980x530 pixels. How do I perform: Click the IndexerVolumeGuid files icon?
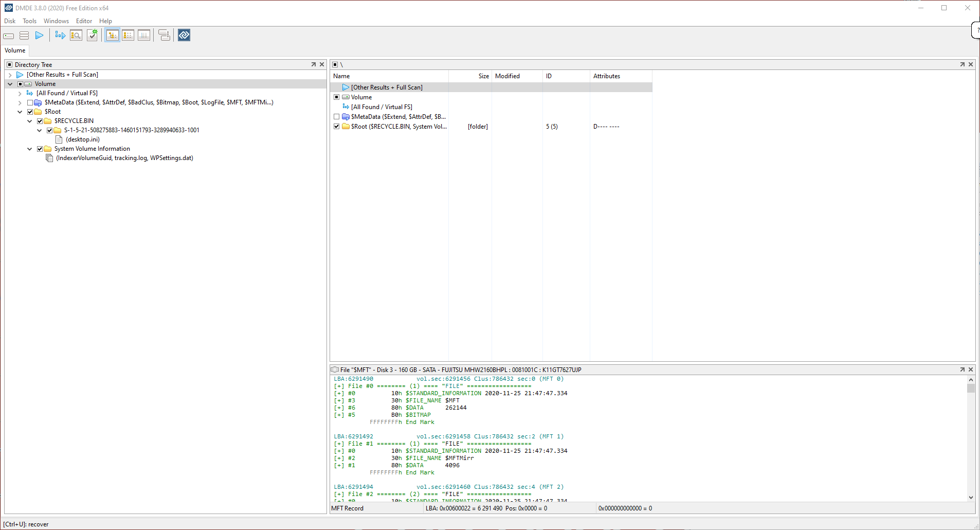[x=49, y=158]
